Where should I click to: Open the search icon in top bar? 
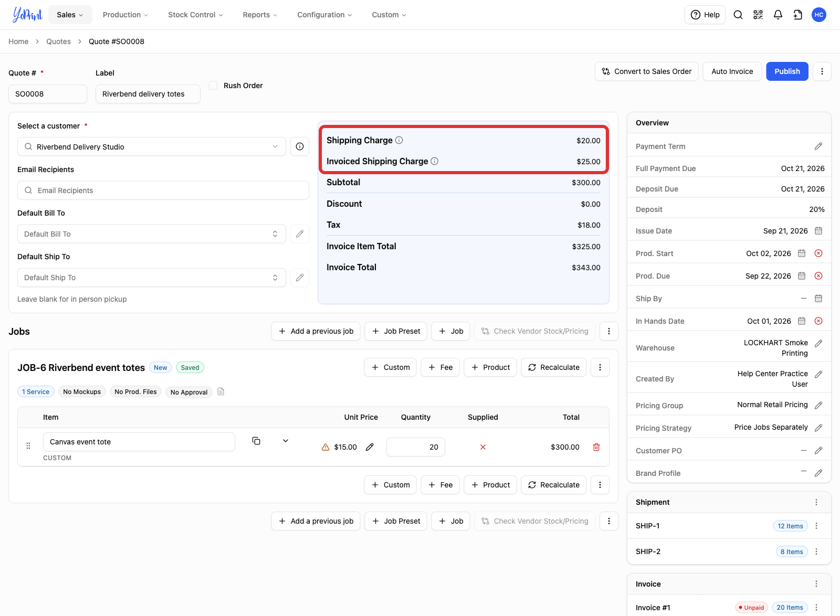pos(738,15)
